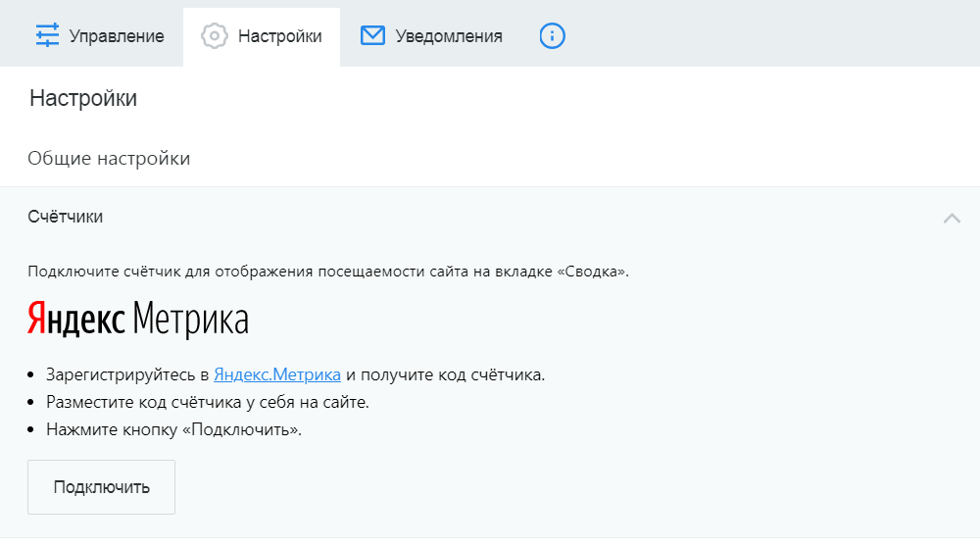Click the text "Нажмите кнопку «Подключить»."

click(173, 429)
